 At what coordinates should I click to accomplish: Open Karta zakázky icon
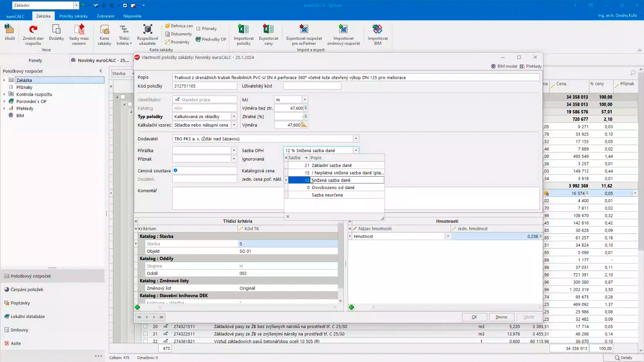pos(104,35)
